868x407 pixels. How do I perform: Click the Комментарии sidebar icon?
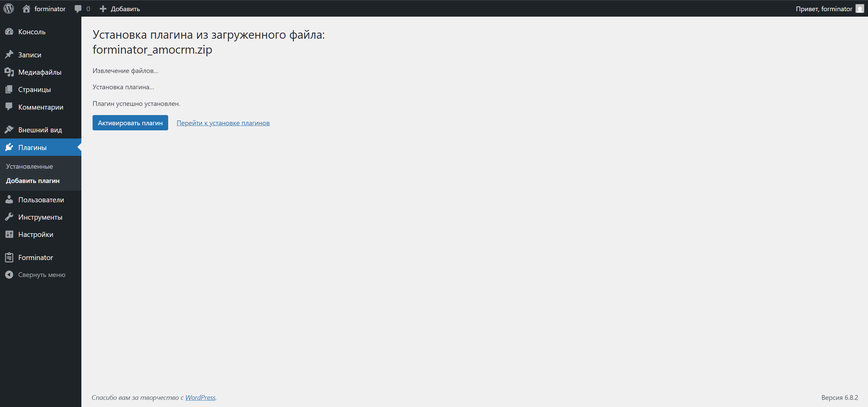[9, 107]
